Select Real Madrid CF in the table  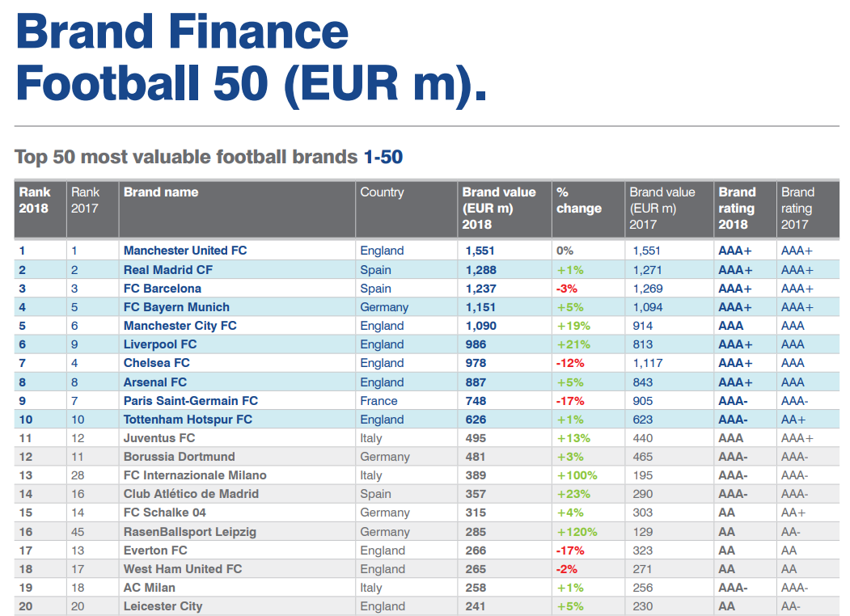[167, 270]
